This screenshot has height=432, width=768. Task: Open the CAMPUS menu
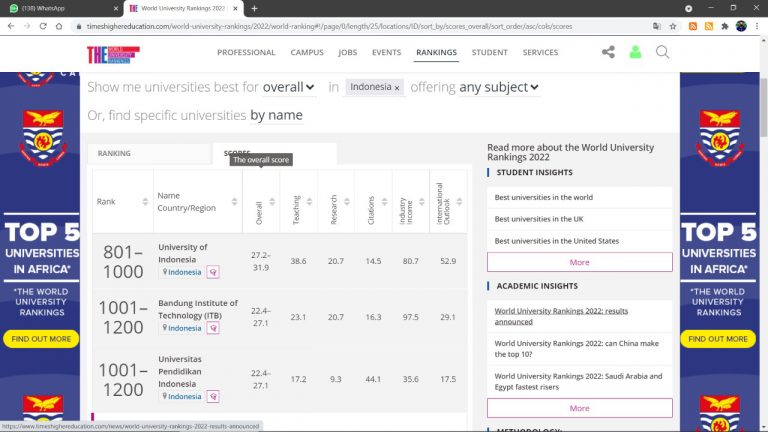[x=307, y=52]
